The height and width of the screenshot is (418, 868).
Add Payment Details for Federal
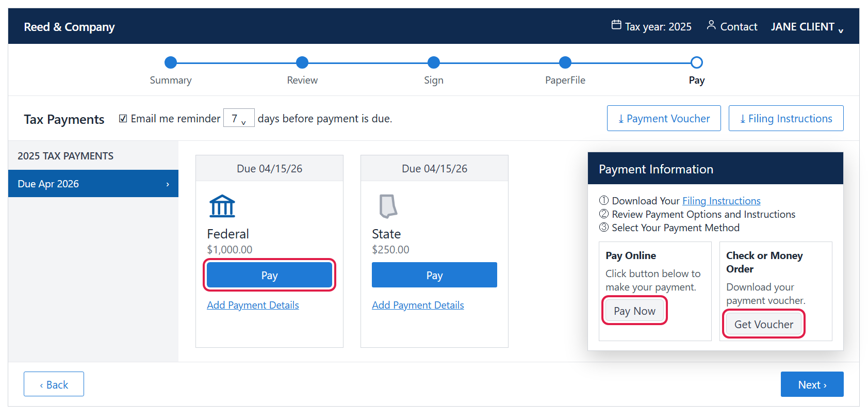tap(253, 305)
